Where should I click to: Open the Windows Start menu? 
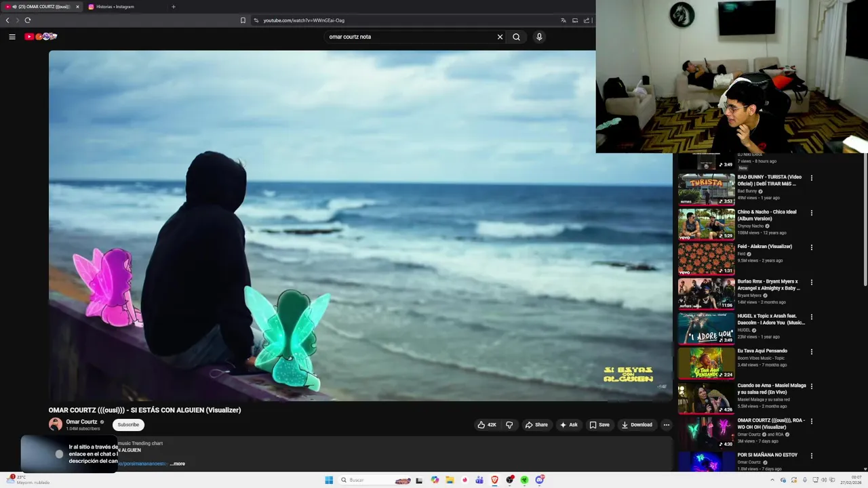329,480
